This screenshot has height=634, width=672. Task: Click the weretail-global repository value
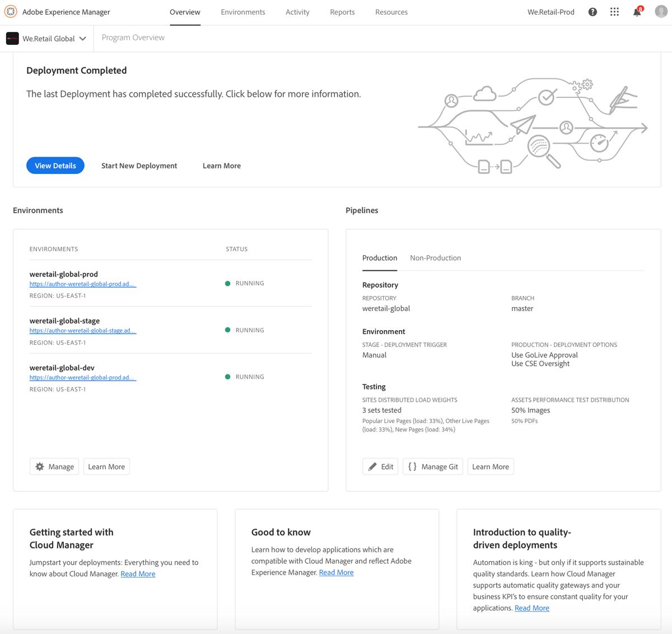pos(386,308)
